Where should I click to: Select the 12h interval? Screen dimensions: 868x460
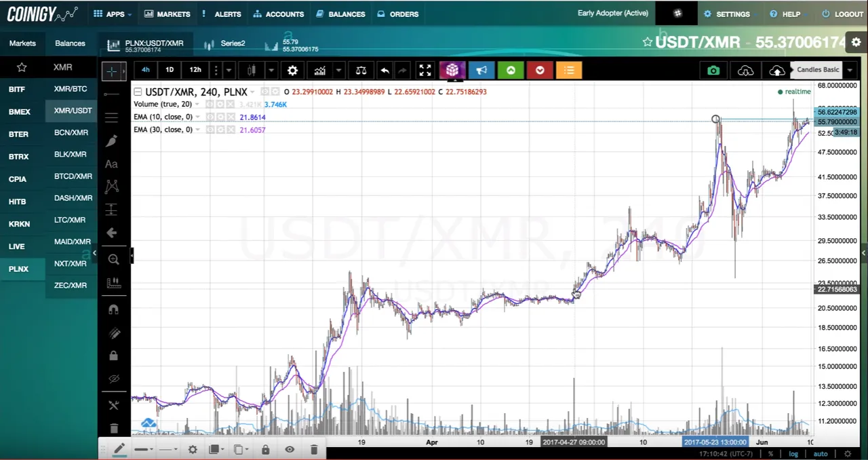(195, 70)
